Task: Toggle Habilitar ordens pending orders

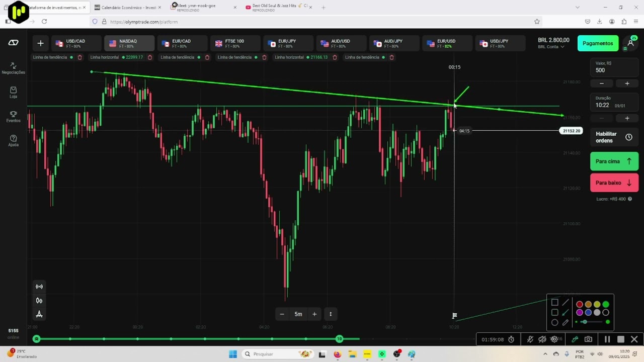Action: [x=614, y=137]
